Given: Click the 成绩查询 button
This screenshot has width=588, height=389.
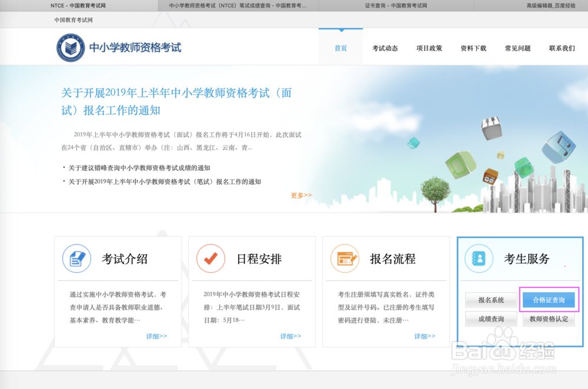Looking at the screenshot, I should coord(491,319).
